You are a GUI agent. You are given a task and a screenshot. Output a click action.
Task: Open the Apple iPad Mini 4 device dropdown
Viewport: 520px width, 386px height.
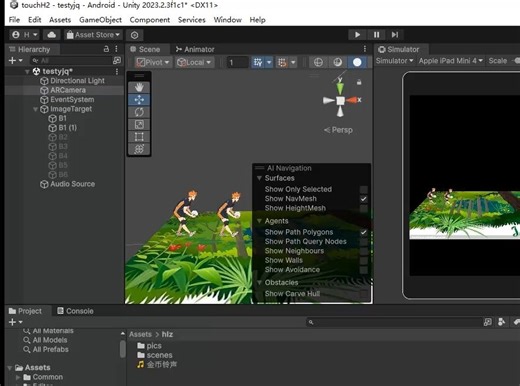pos(451,61)
